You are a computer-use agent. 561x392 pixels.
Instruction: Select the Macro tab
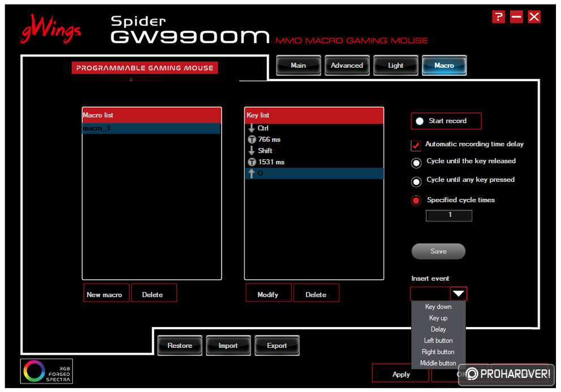pyautogui.click(x=444, y=66)
